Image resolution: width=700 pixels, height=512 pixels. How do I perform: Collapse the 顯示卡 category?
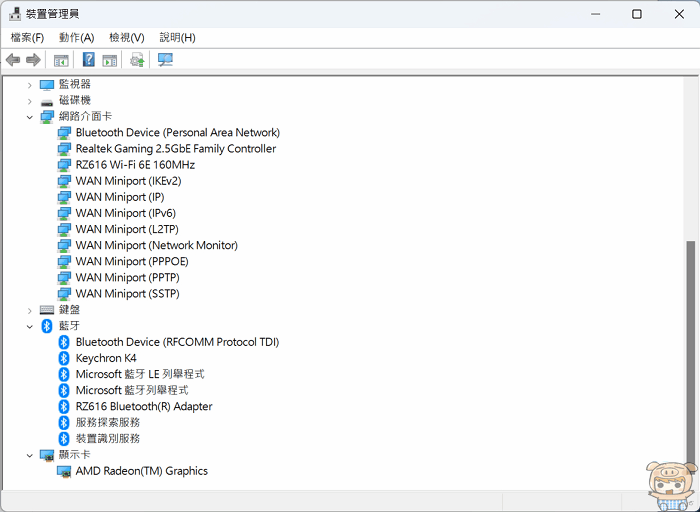click(29, 455)
